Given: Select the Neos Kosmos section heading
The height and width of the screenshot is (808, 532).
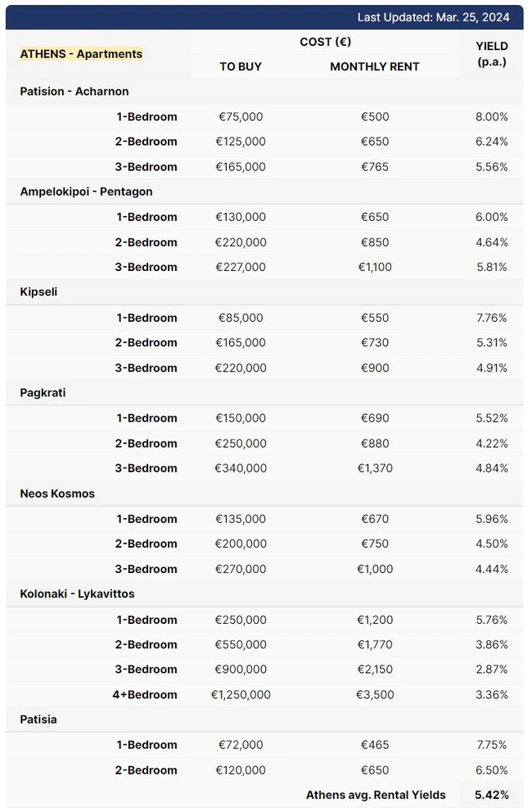Looking at the screenshot, I should coord(57,494).
